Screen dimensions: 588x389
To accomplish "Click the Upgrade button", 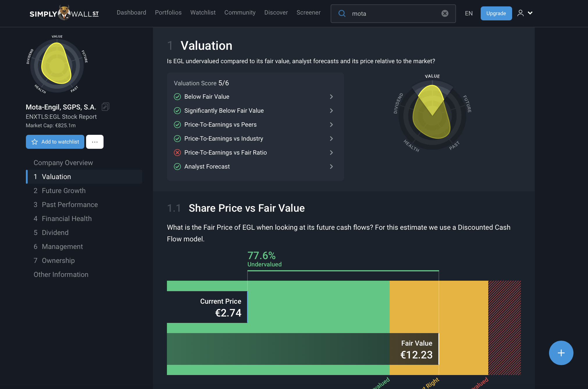I will tap(496, 13).
